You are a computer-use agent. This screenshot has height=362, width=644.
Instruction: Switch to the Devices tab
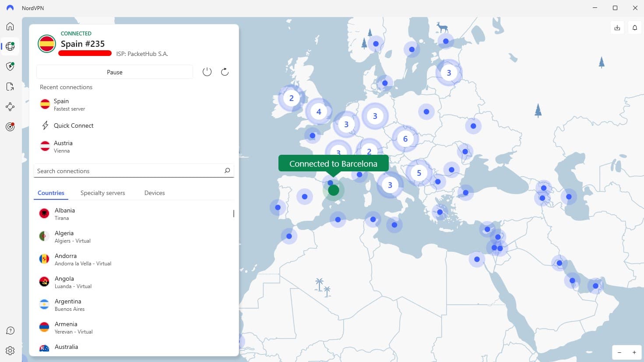[155, 193]
